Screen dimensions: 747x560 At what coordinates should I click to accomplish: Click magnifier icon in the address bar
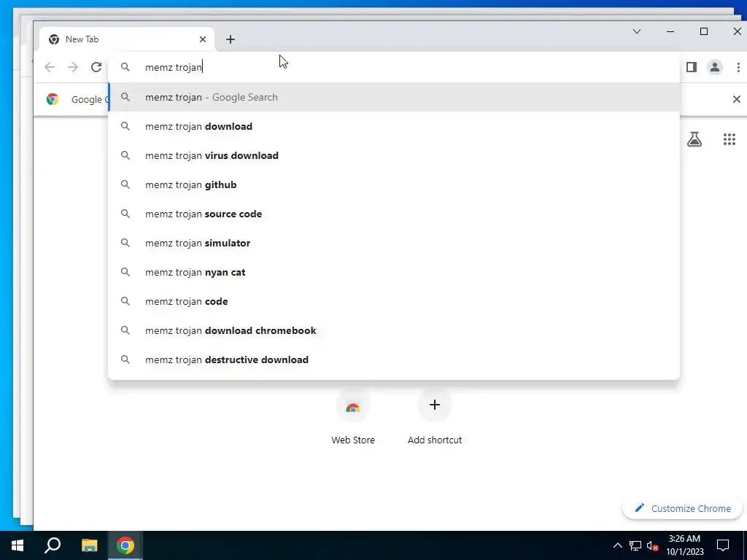click(x=125, y=67)
